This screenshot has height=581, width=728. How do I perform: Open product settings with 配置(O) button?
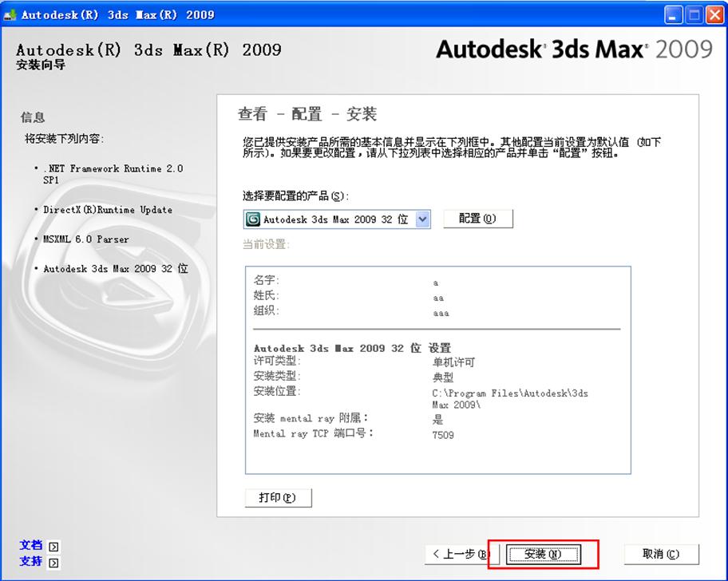coord(477,219)
